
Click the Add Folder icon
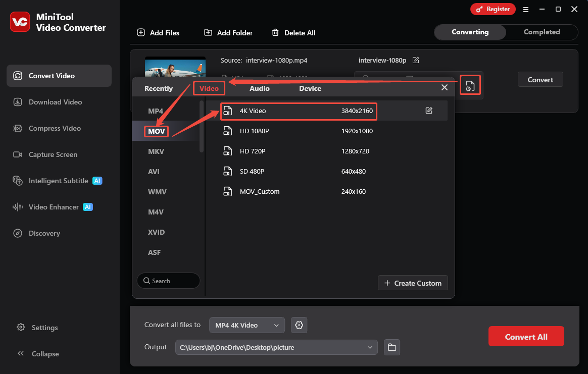(208, 33)
